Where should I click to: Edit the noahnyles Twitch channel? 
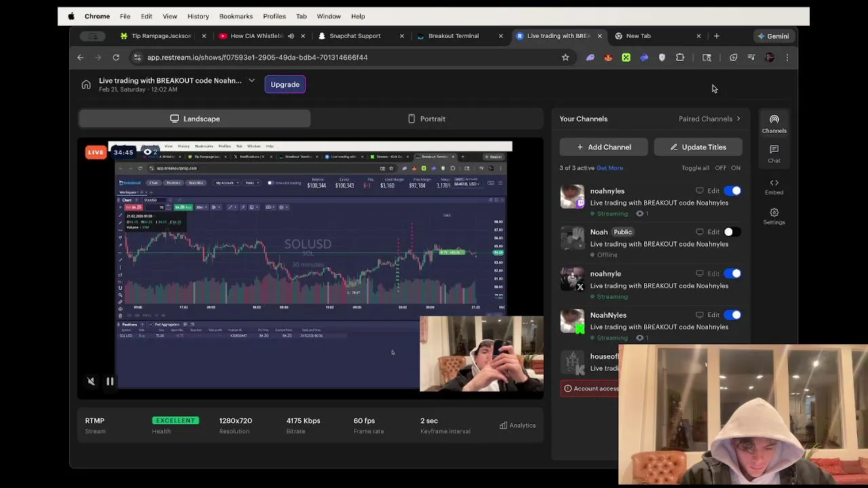pos(713,191)
